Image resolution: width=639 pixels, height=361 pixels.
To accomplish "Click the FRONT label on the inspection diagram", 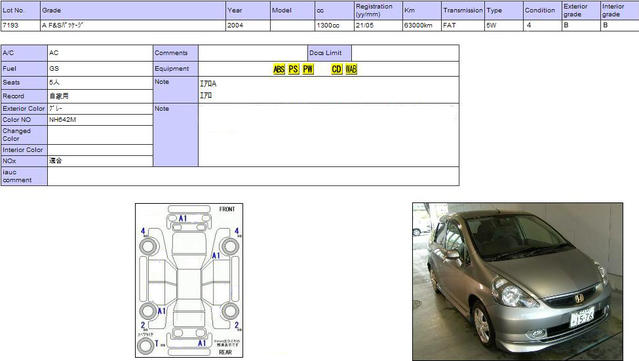I will pos(227,209).
